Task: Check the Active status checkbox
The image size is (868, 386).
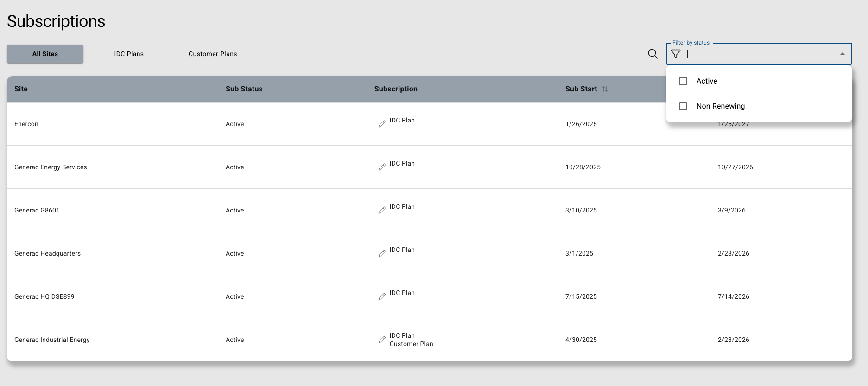Action: click(x=683, y=81)
